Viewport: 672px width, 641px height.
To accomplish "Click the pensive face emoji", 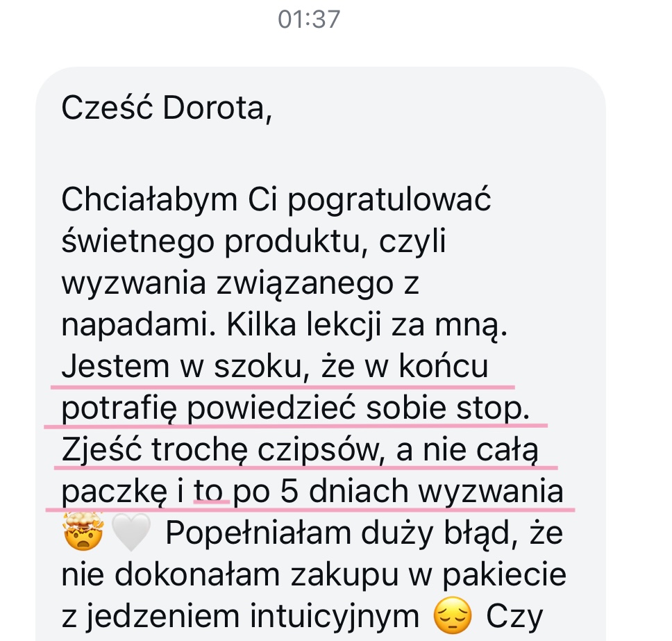I will [x=453, y=615].
